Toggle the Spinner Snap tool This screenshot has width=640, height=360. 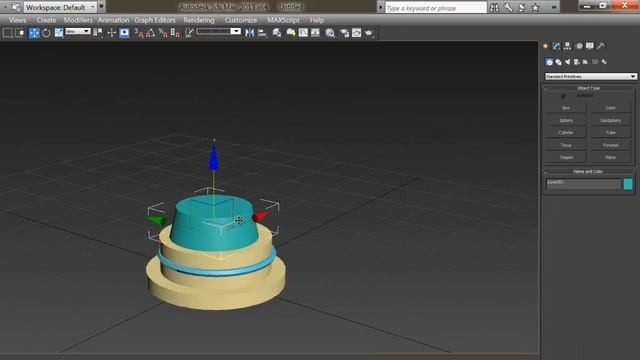[175, 33]
